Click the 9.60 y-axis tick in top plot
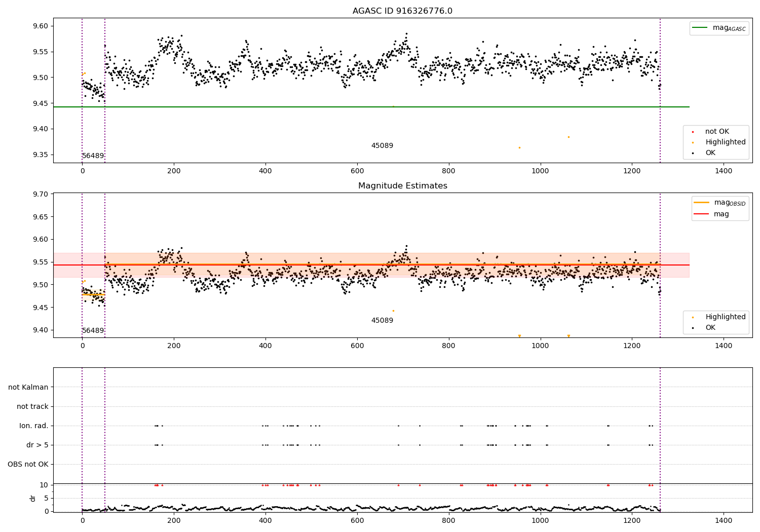Viewport: 760px width, 532px height. point(41,26)
